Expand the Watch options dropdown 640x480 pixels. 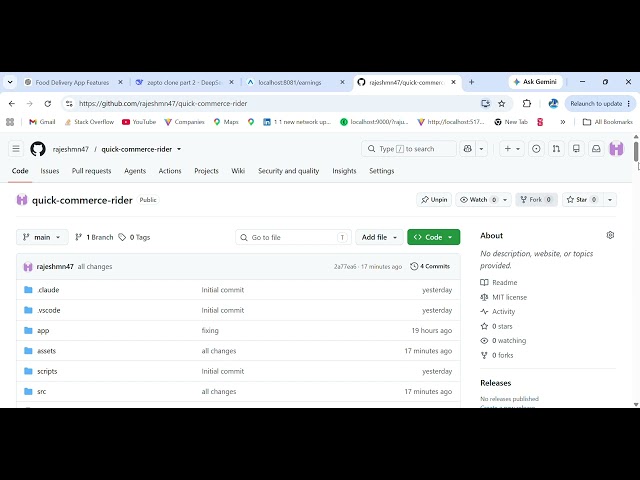[x=505, y=200]
